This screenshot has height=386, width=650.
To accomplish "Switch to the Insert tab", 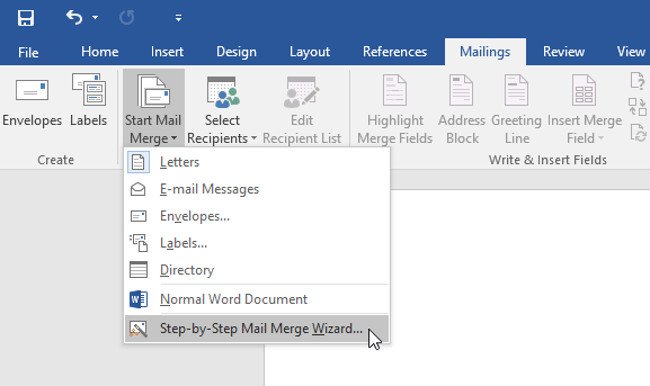I will pos(167,52).
